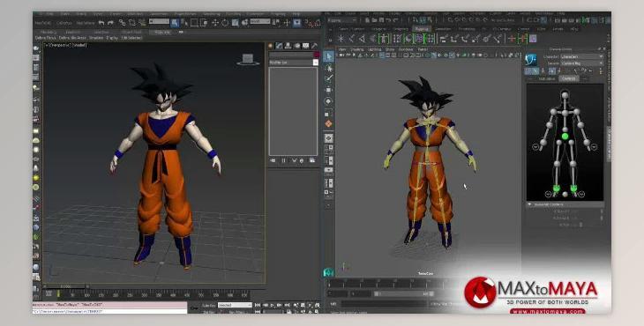Select the arrow Select tool in Maya toolbox
The height and width of the screenshot is (326, 644).
coord(328,56)
